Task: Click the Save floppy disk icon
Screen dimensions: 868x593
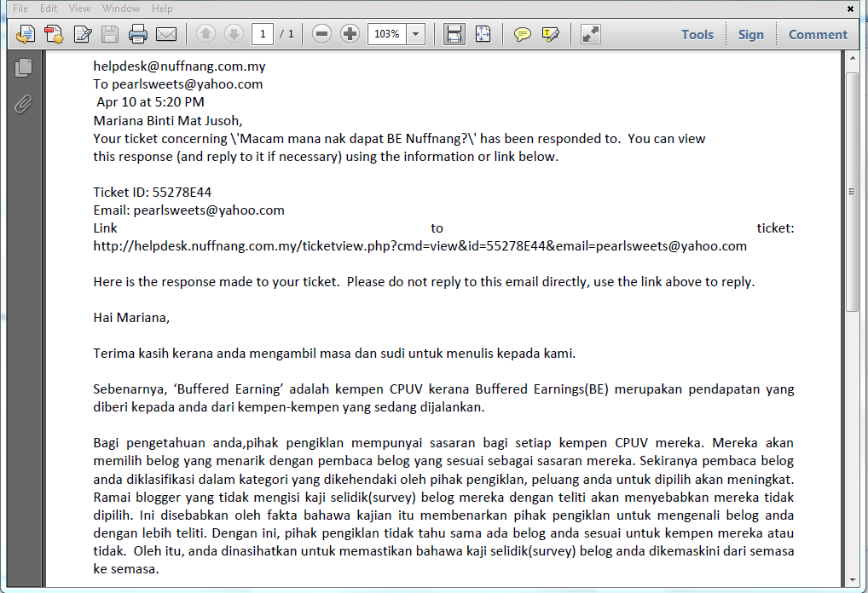Action: pos(110,34)
